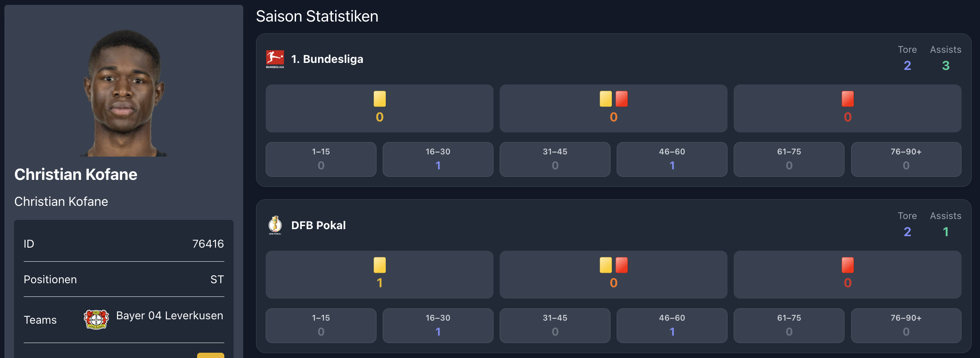Click the DFB Pokal 61–75 minute goals box
The height and width of the screenshot is (358, 980).
(789, 325)
